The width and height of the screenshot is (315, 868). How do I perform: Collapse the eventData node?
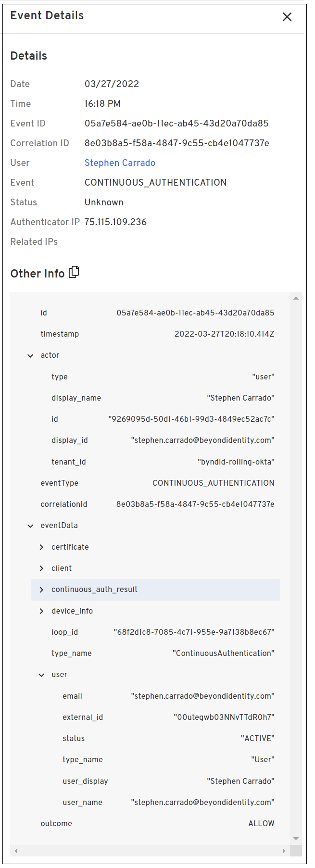pyautogui.click(x=30, y=526)
